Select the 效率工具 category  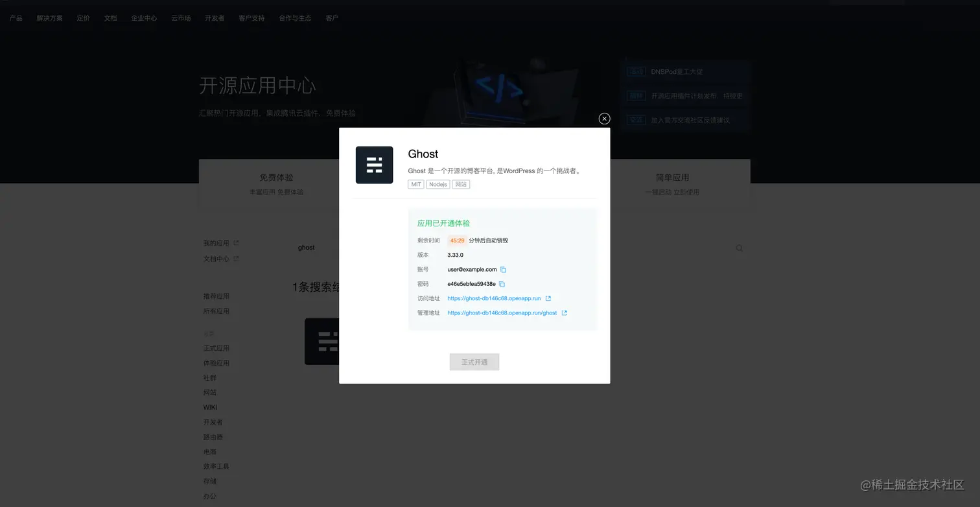[x=216, y=467]
